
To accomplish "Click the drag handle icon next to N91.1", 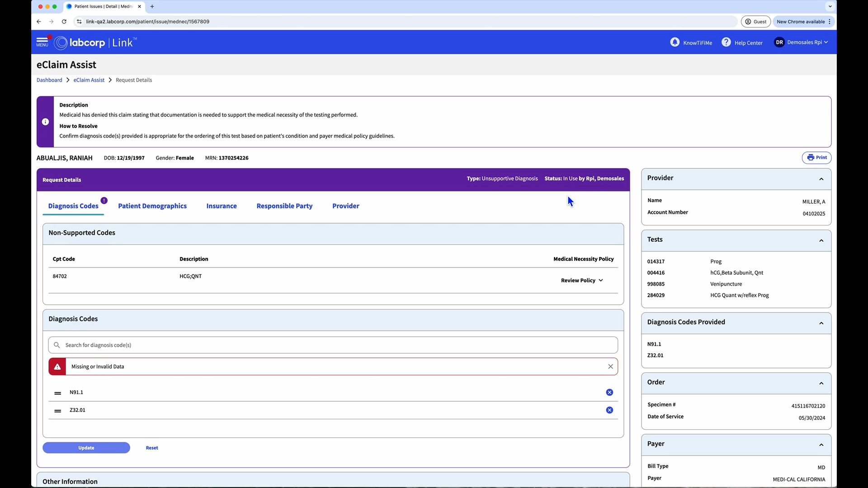I will 58,391.
